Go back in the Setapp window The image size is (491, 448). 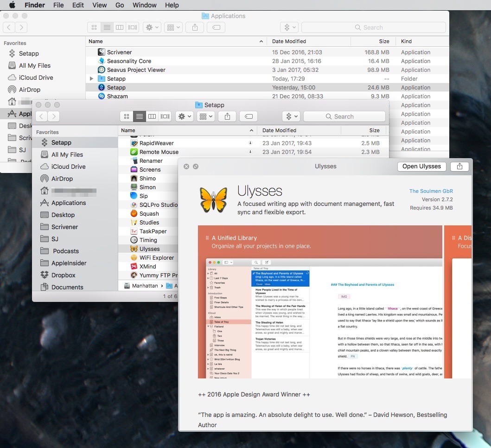tap(41, 116)
